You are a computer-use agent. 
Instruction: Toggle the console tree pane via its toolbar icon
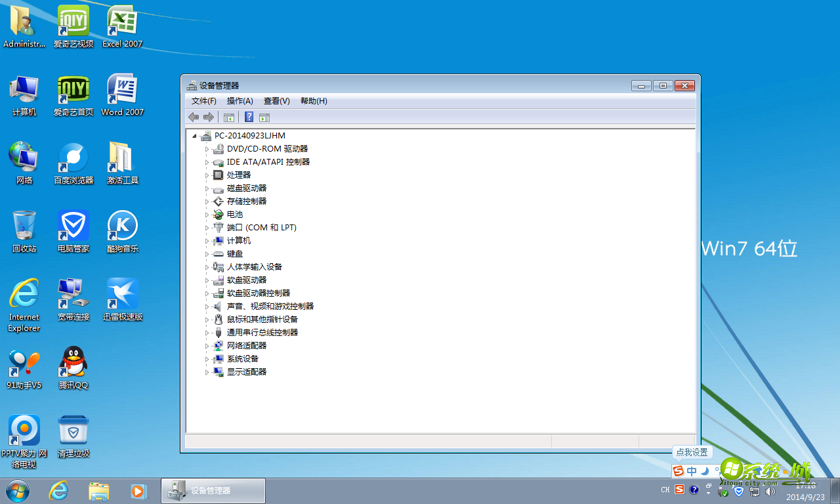229,117
